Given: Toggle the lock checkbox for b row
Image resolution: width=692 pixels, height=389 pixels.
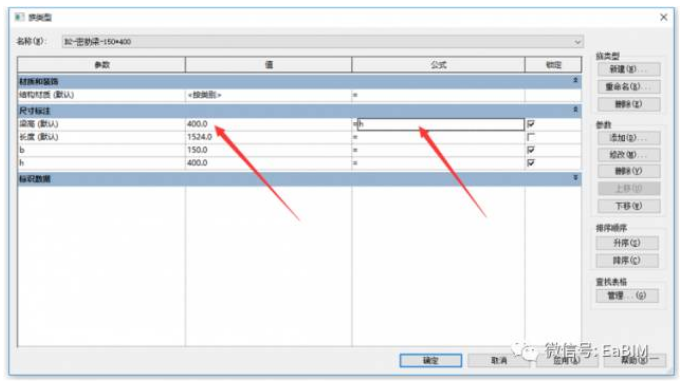Looking at the screenshot, I should (x=531, y=150).
